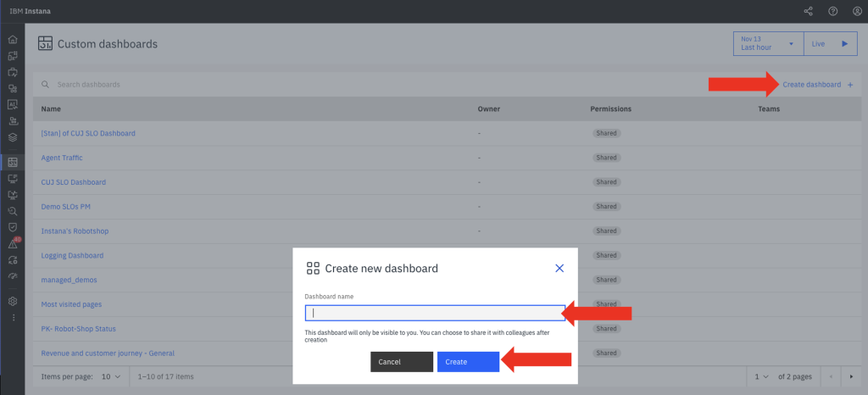Open the Logging Dashboard link
868x395 pixels.
73,256
